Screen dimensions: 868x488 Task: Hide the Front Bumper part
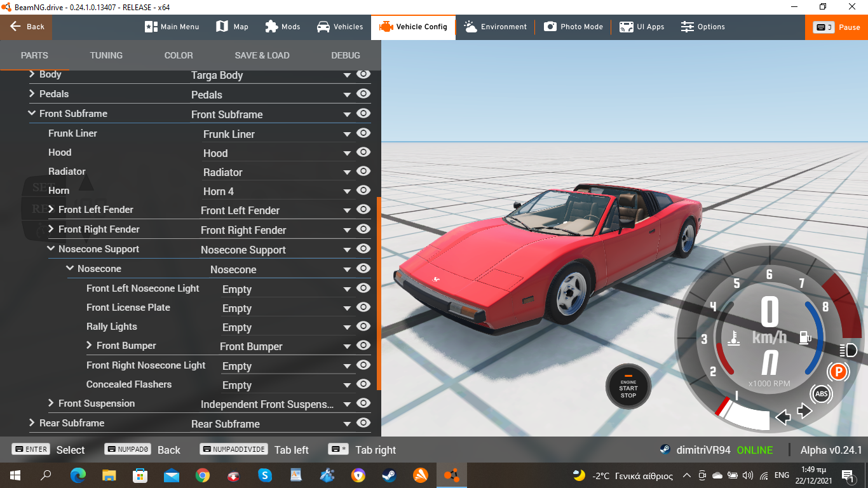(363, 346)
